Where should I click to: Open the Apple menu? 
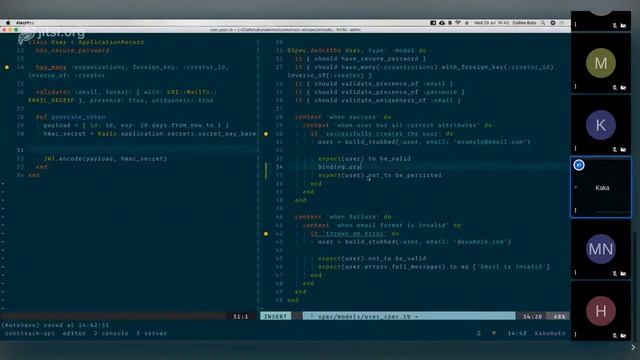[8, 23]
